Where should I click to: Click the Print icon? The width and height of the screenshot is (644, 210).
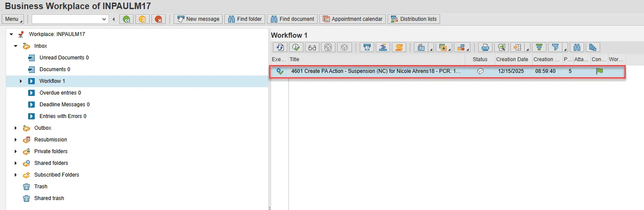pyautogui.click(x=486, y=47)
